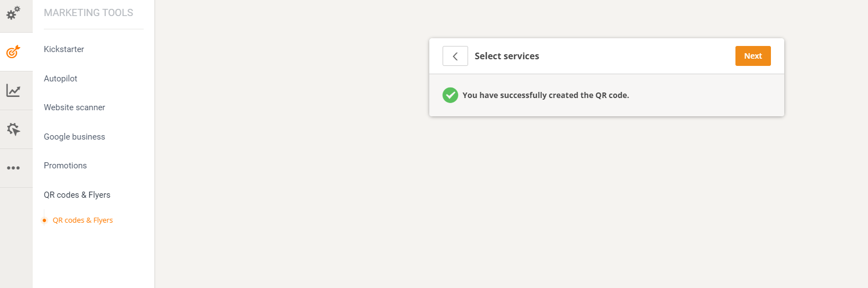Choose the Promotions menu entry
This screenshot has height=288, width=868.
click(65, 166)
